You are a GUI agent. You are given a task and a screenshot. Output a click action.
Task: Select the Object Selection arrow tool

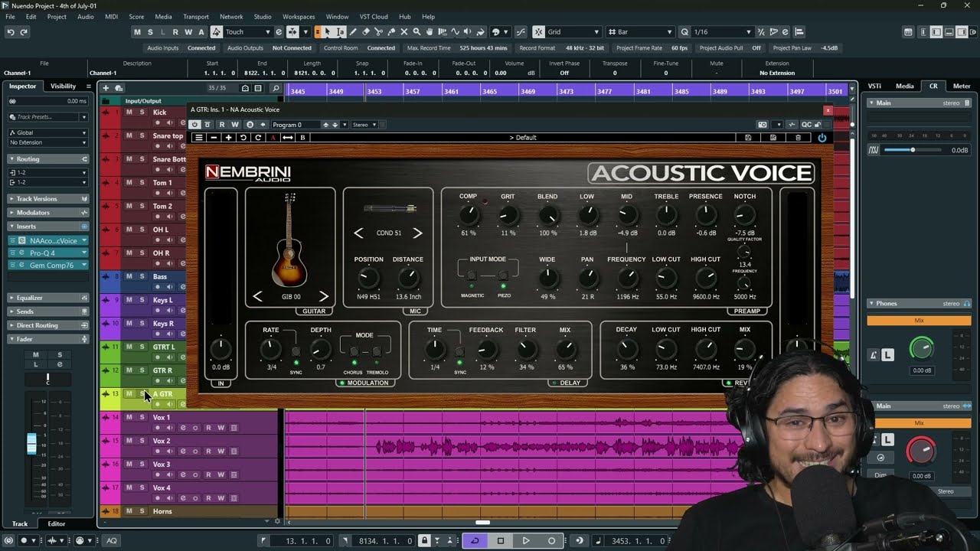[328, 32]
